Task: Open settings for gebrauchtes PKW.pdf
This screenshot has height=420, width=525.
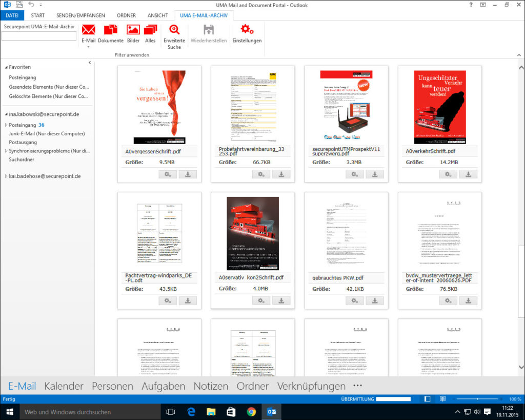Action: pos(354,301)
